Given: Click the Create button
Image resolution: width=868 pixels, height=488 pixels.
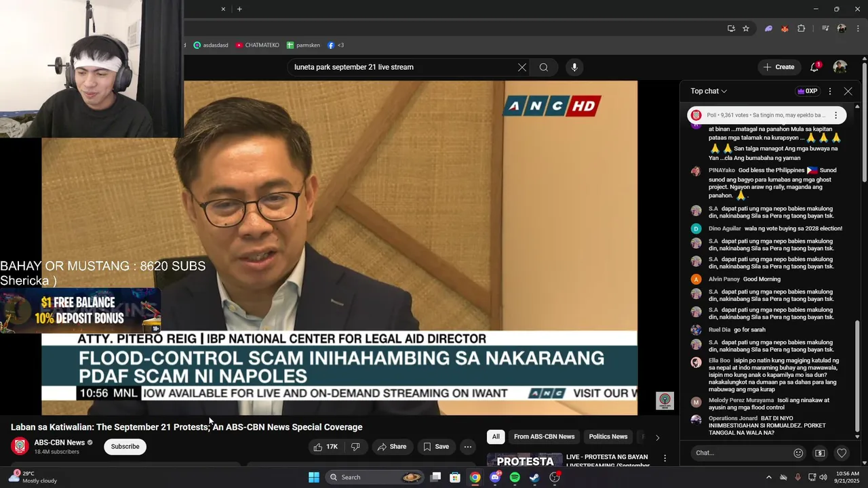Looking at the screenshot, I should [x=778, y=67].
